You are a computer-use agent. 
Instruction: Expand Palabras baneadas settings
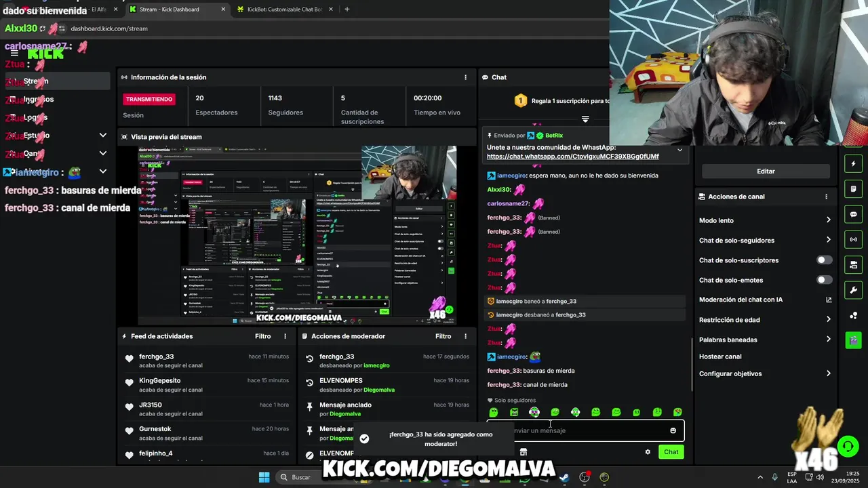pyautogui.click(x=828, y=339)
